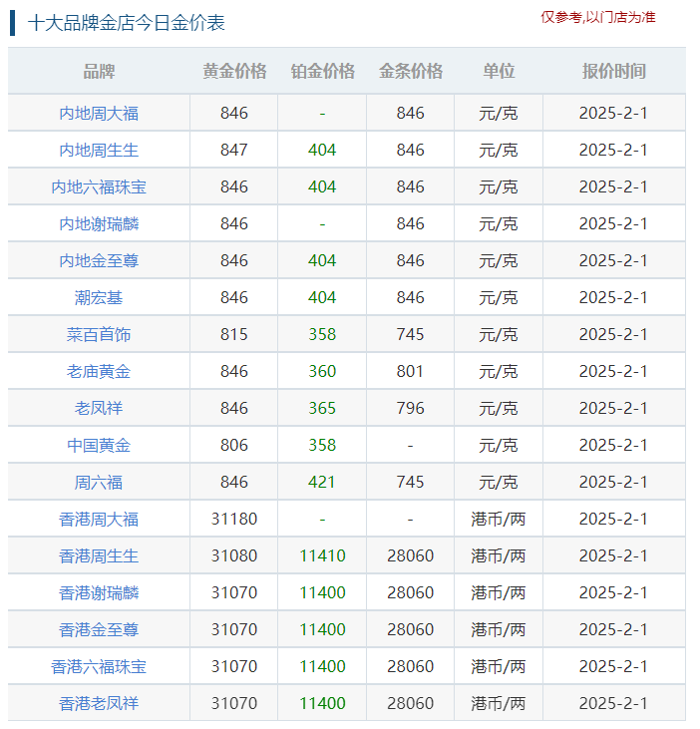This screenshot has height=729, width=700.
Task: Select gold bar price 28060 for 香港周生生
Action: (x=411, y=555)
